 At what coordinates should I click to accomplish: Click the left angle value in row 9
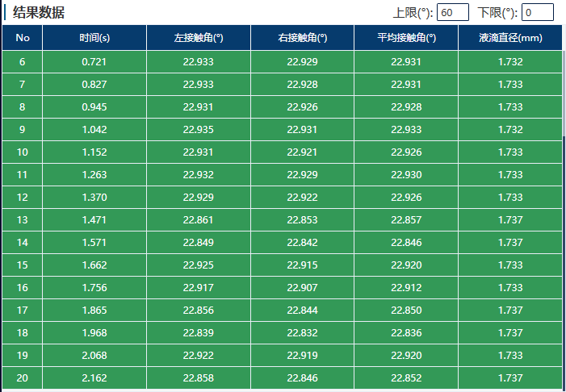tap(199, 130)
